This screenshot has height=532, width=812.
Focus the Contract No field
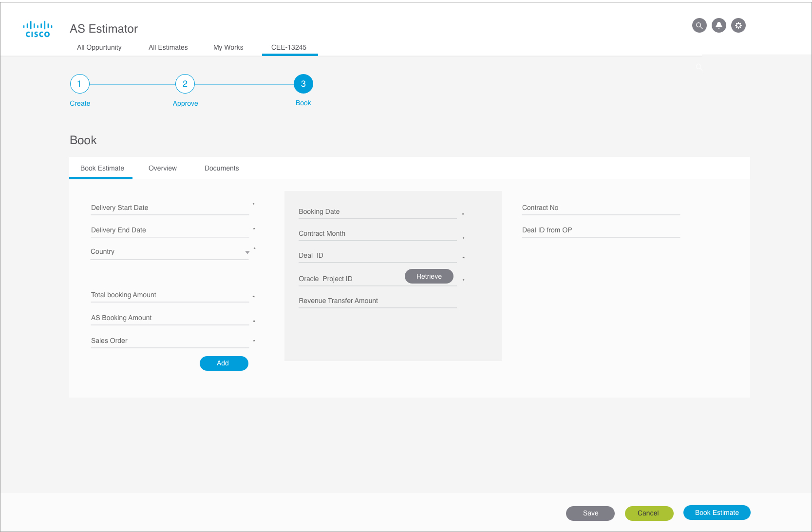[x=601, y=208]
